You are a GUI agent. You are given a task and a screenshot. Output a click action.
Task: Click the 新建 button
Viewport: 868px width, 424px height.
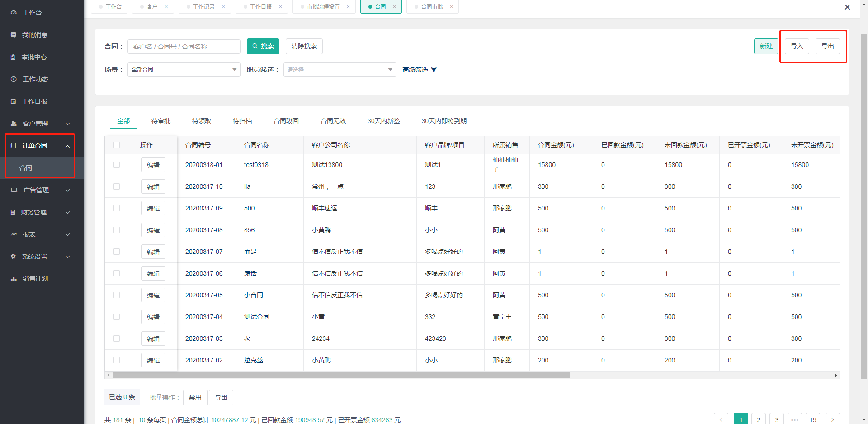click(x=766, y=46)
